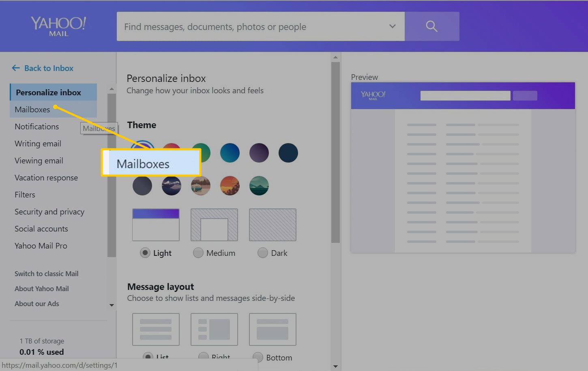Click the back arrow icon beside Back to Inbox
This screenshot has height=371, width=588.
16,68
